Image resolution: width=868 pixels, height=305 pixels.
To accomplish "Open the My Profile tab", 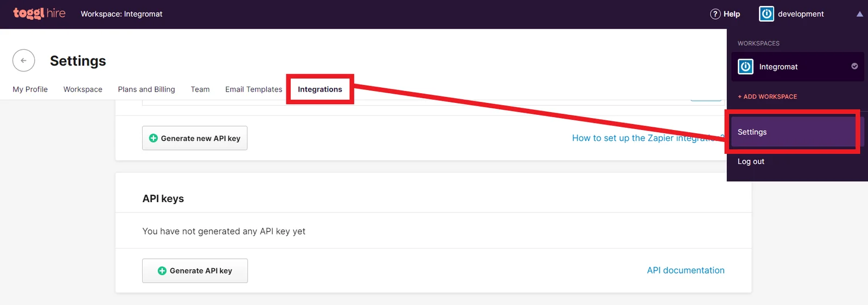I will (x=30, y=89).
